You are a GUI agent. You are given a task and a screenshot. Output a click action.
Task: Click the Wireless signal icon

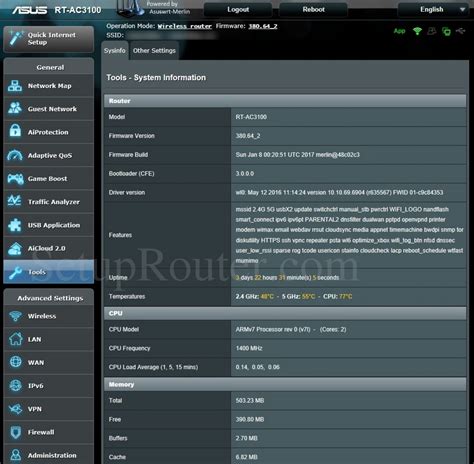coord(15,316)
